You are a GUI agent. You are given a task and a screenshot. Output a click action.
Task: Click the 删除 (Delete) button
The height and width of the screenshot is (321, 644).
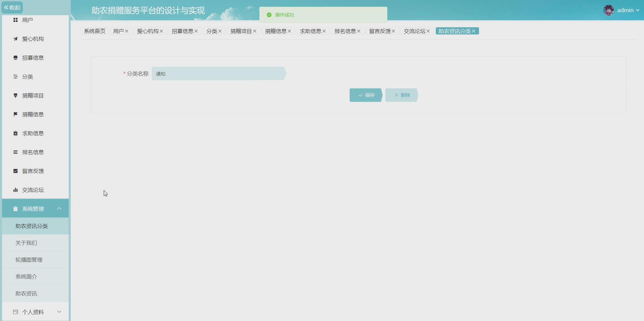(x=401, y=95)
